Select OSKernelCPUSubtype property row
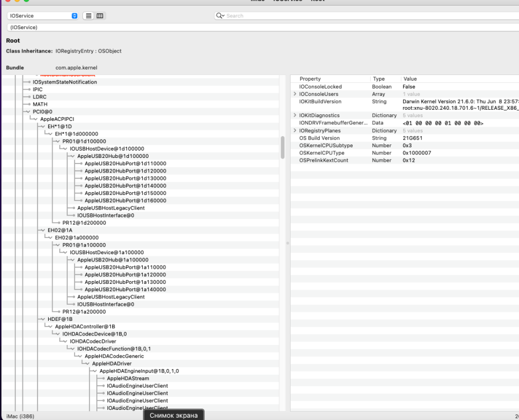 [x=404, y=146]
